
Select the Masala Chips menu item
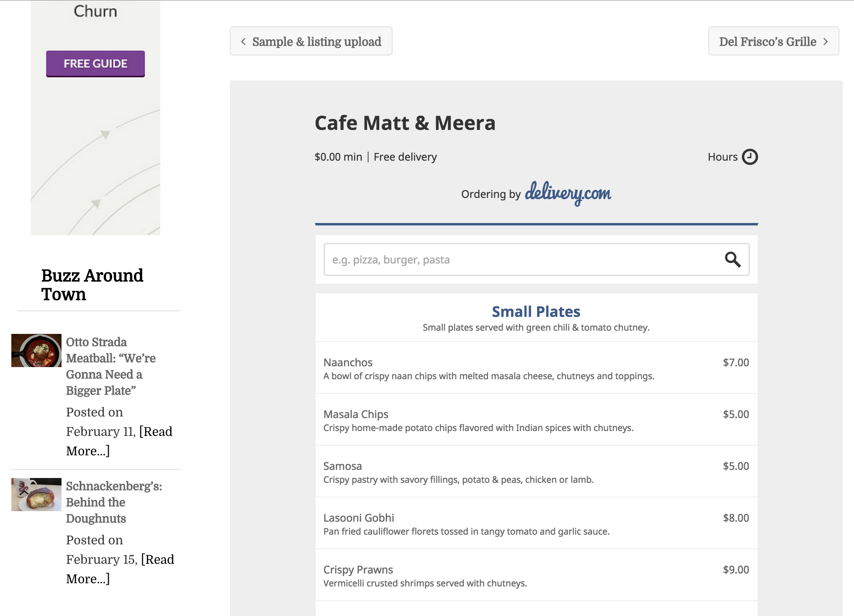click(x=536, y=420)
